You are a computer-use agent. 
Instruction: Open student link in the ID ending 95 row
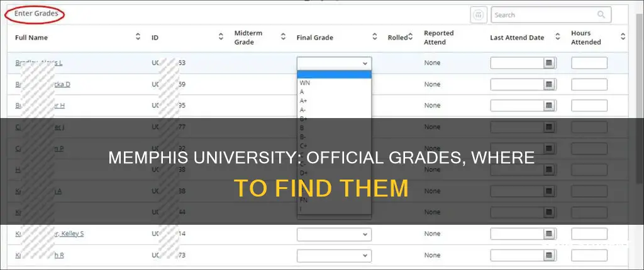pos(40,105)
